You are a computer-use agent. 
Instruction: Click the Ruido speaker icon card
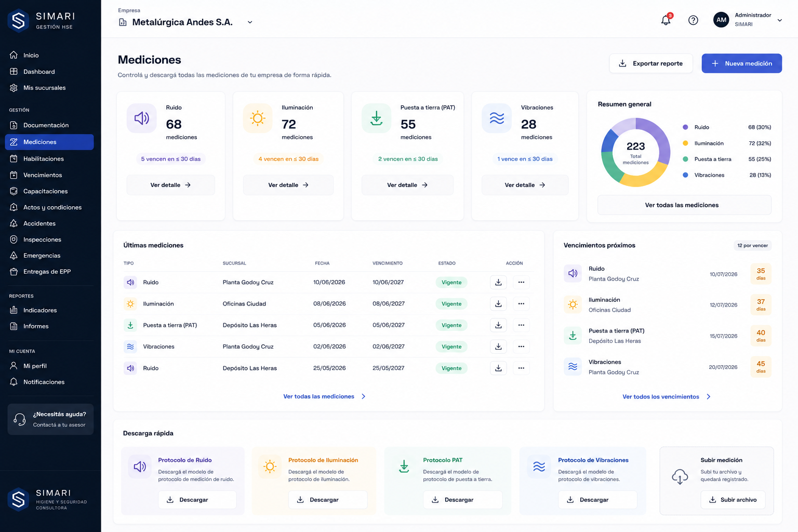coord(142,118)
